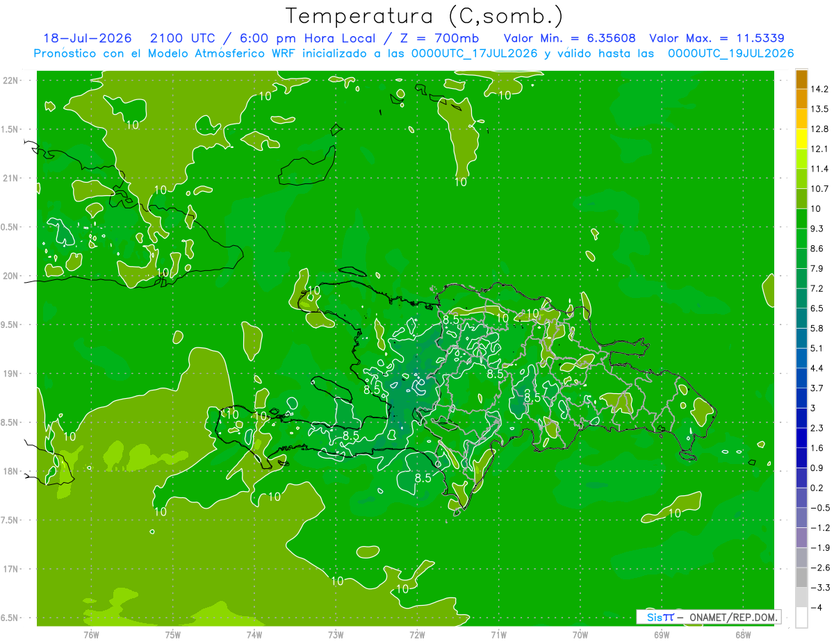Image resolution: width=834 pixels, height=644 pixels.
Task: Click the 70W longitude axis label
Action: pos(580,634)
